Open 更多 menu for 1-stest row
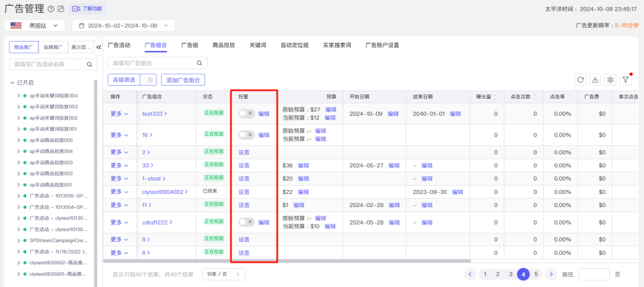 click(x=119, y=179)
